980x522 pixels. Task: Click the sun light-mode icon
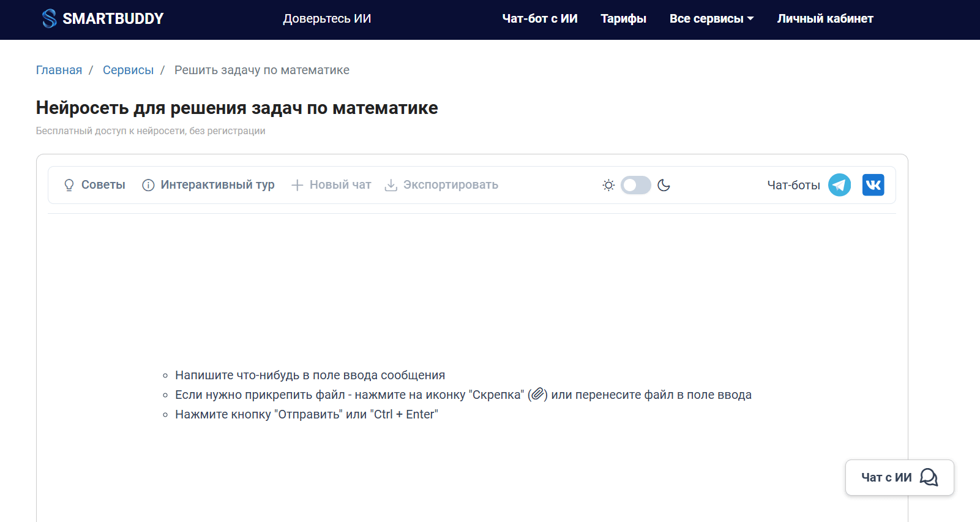pos(608,185)
